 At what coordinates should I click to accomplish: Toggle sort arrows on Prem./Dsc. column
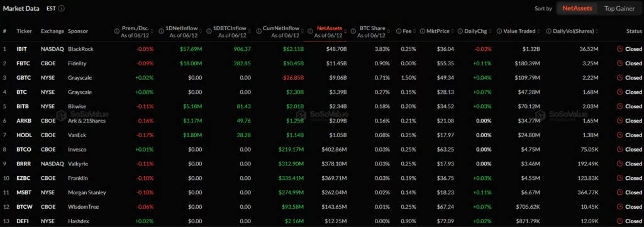(x=152, y=31)
